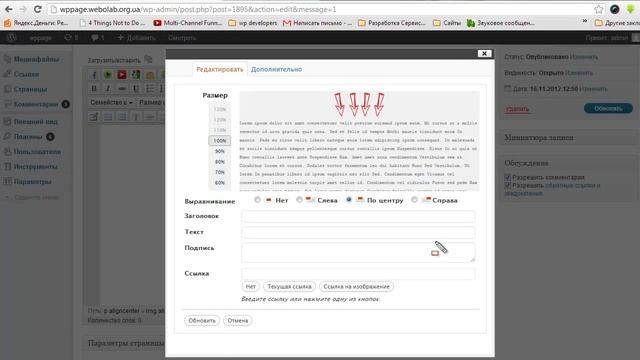The width and height of the screenshot is (640, 360).
Task: Open the comments bubble in the admin bar
Action: point(97,38)
